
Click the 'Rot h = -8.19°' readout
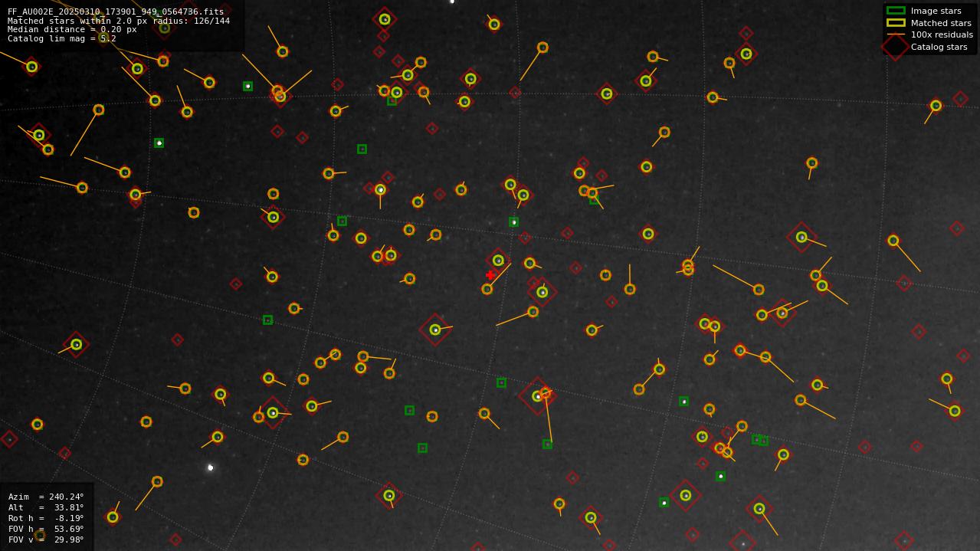pos(46,518)
